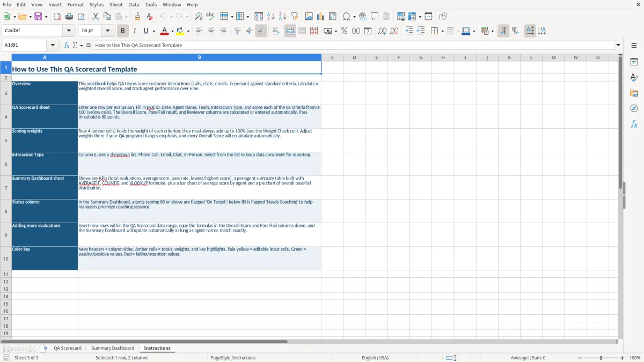
Task: Align text right
Action: tap(223, 31)
